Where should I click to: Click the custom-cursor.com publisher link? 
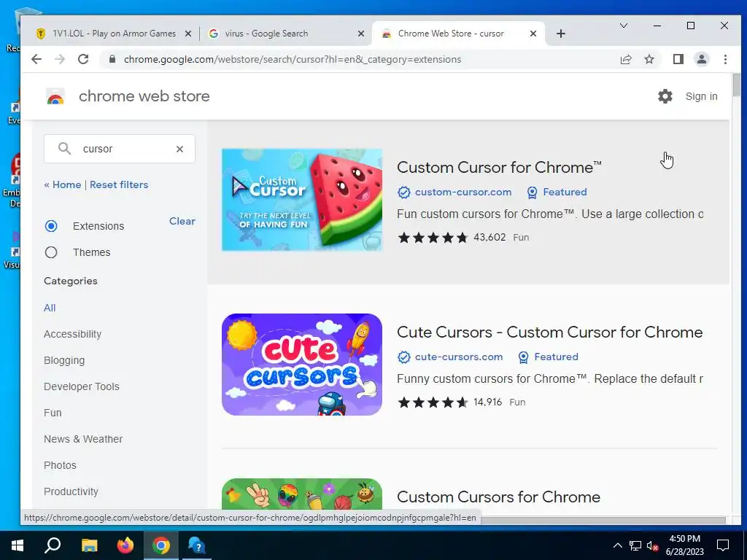[x=463, y=192]
